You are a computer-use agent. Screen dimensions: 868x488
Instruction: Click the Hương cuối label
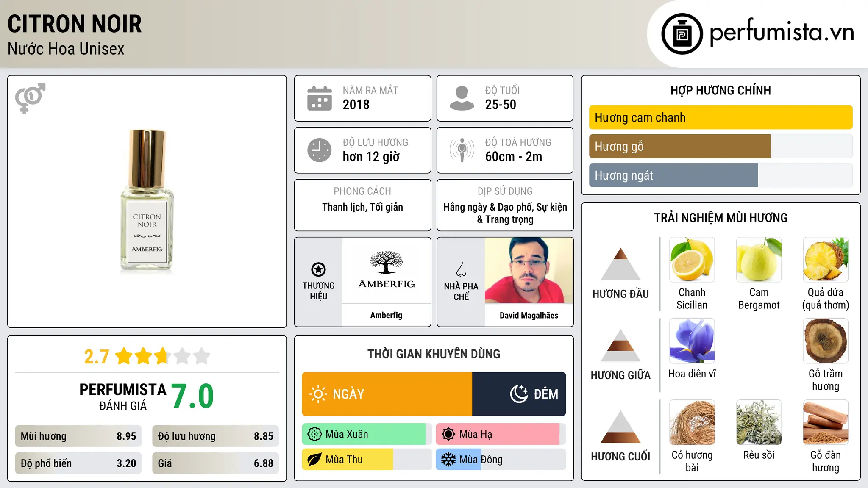tap(620, 457)
